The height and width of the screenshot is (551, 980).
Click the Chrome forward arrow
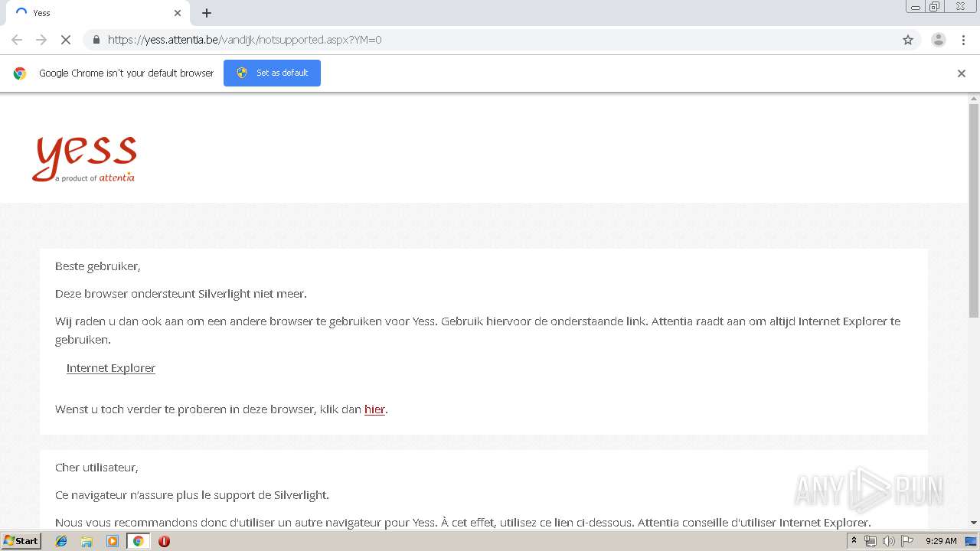41,40
